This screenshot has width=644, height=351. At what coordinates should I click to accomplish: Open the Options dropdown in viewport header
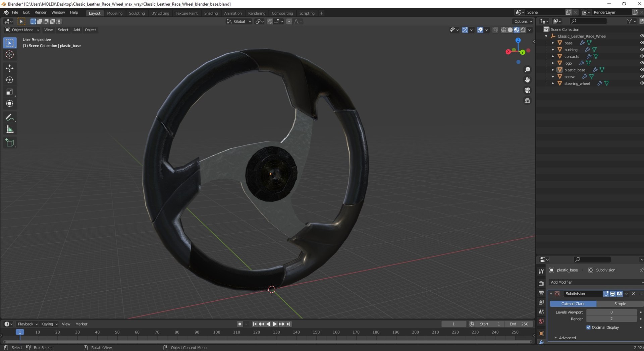click(523, 21)
